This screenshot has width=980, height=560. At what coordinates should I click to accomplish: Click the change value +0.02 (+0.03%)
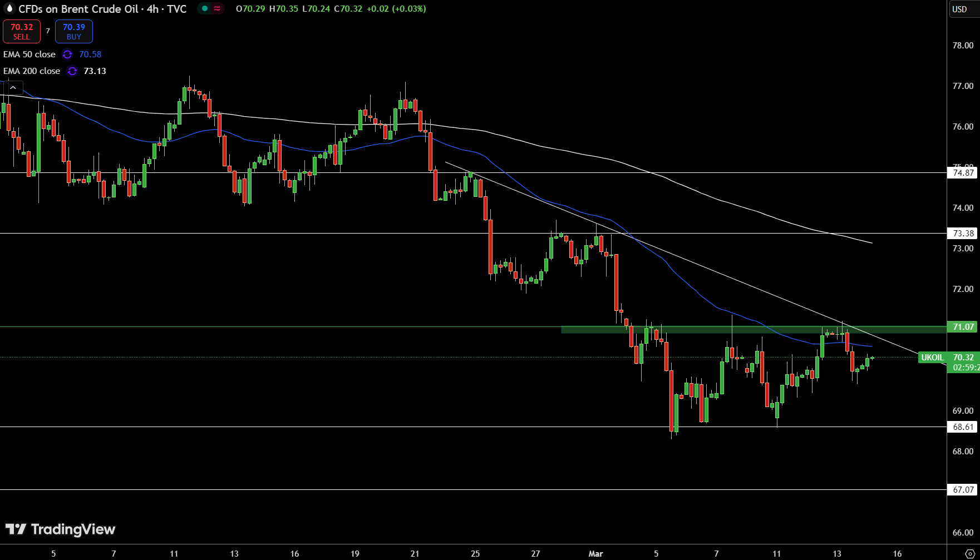coord(396,9)
